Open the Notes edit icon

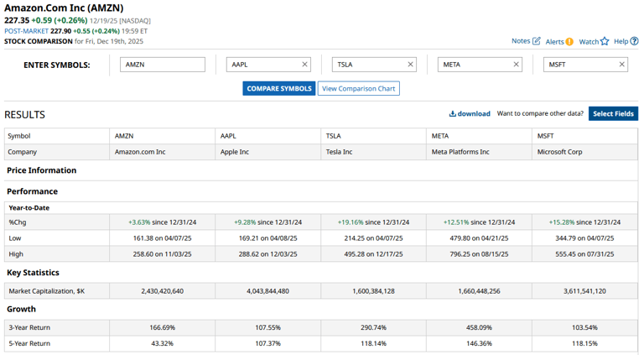coord(537,41)
